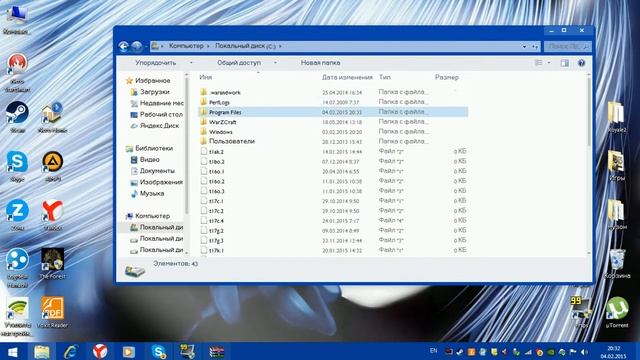Open the Foxit Reader desktop shortcut
Image resolution: width=640 pixels, height=360 pixels.
53,312
